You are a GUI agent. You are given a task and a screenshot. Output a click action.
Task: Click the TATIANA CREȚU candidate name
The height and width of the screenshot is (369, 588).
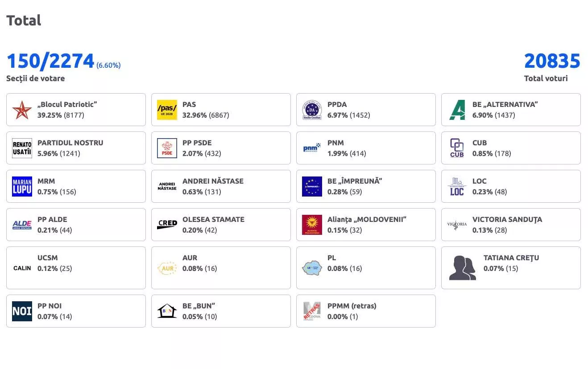[511, 258]
